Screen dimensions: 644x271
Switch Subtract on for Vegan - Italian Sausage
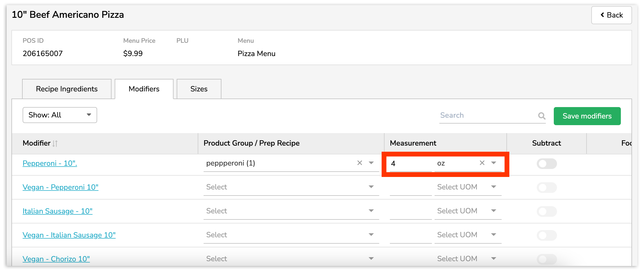click(x=546, y=235)
